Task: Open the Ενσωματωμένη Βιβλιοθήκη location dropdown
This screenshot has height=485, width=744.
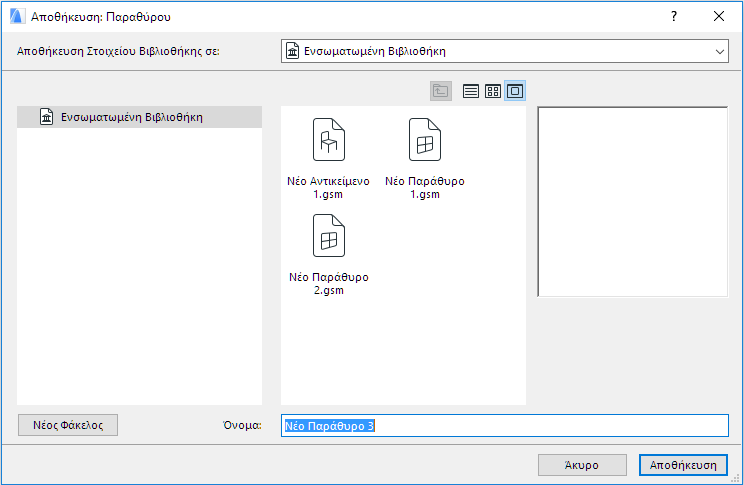Action: click(x=505, y=51)
